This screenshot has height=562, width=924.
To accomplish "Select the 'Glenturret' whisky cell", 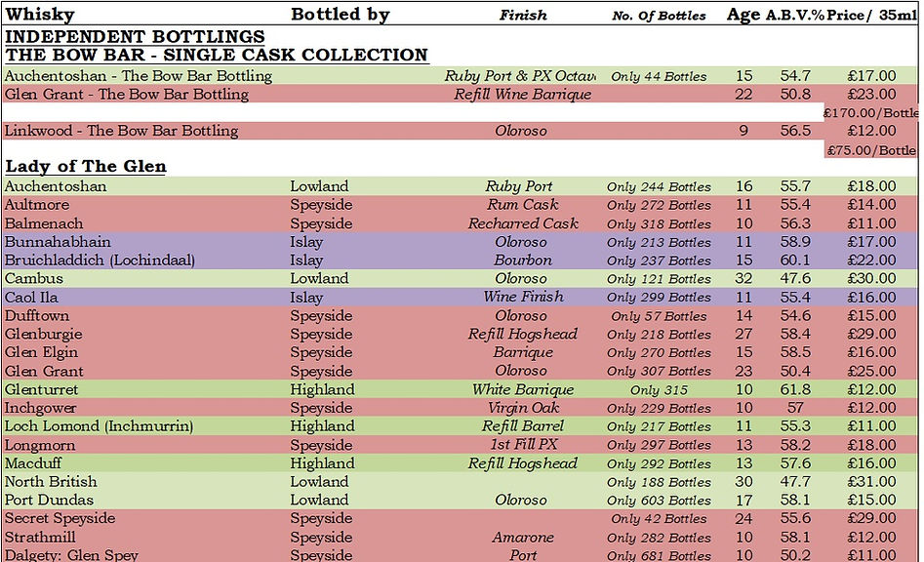I will pyautogui.click(x=41, y=389).
